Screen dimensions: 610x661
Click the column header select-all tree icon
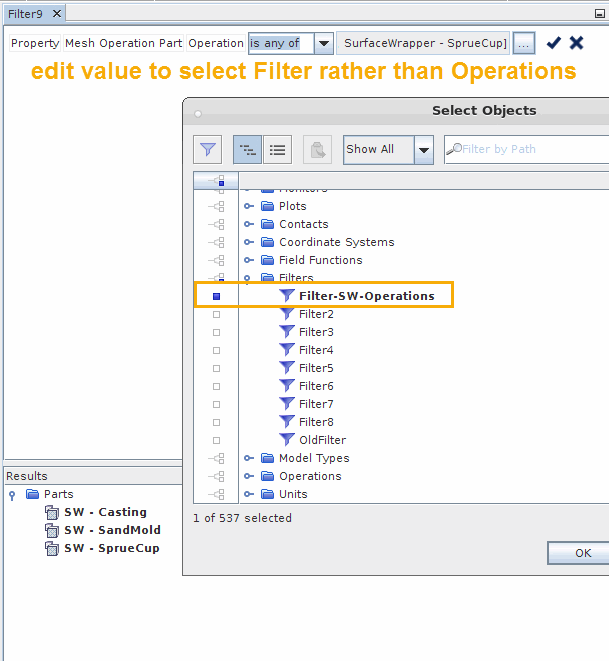point(216,181)
